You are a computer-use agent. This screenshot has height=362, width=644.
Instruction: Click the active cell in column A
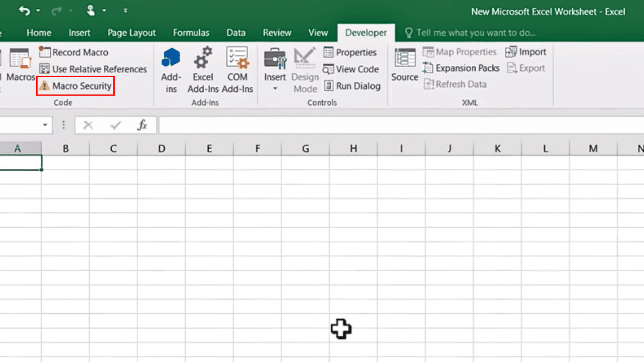point(21,163)
